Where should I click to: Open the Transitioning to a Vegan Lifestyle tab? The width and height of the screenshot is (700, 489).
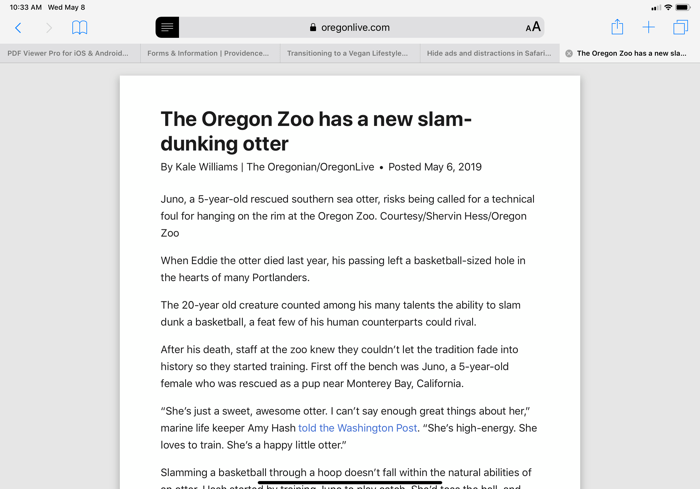click(x=347, y=53)
